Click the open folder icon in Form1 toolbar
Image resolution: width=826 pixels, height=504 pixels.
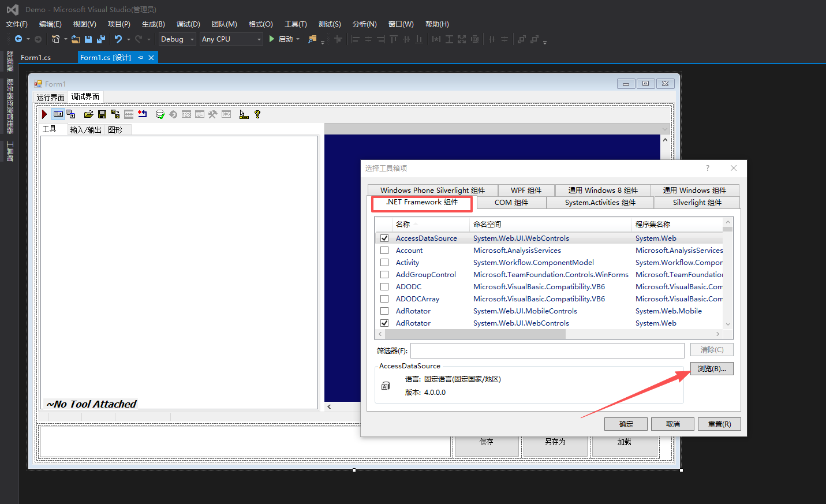(x=88, y=114)
